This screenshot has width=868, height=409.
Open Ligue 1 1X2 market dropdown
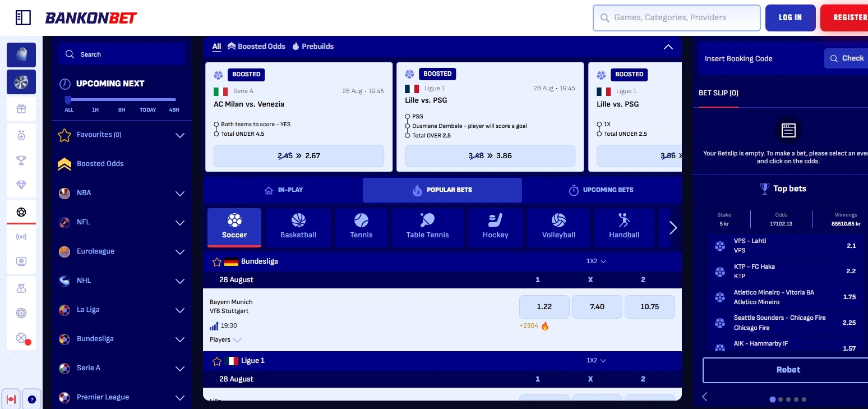click(596, 360)
